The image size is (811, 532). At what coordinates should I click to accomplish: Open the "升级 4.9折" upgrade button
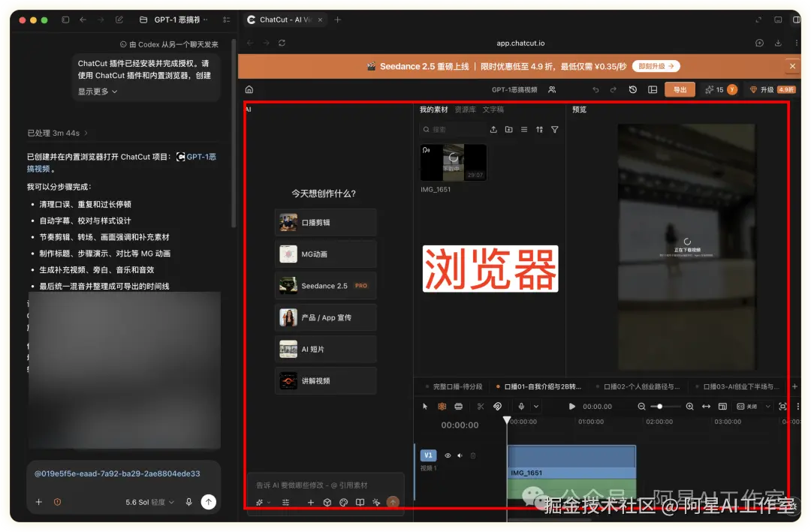tap(772, 89)
